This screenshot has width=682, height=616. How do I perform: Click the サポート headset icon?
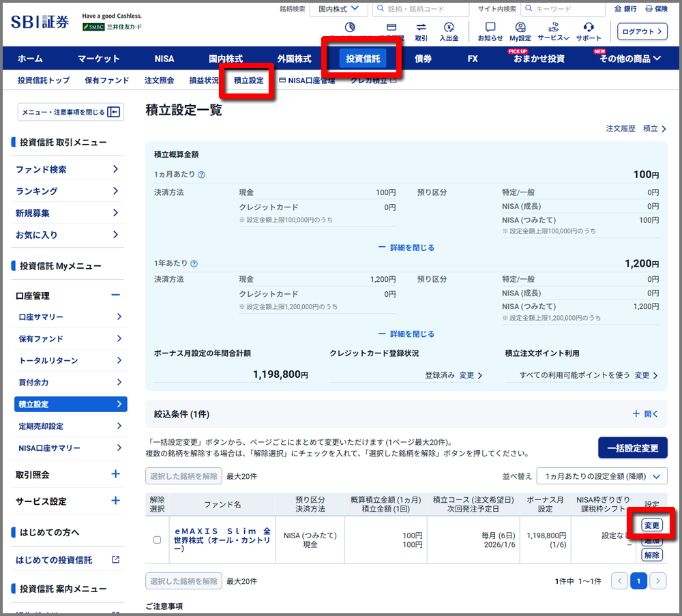click(x=589, y=27)
